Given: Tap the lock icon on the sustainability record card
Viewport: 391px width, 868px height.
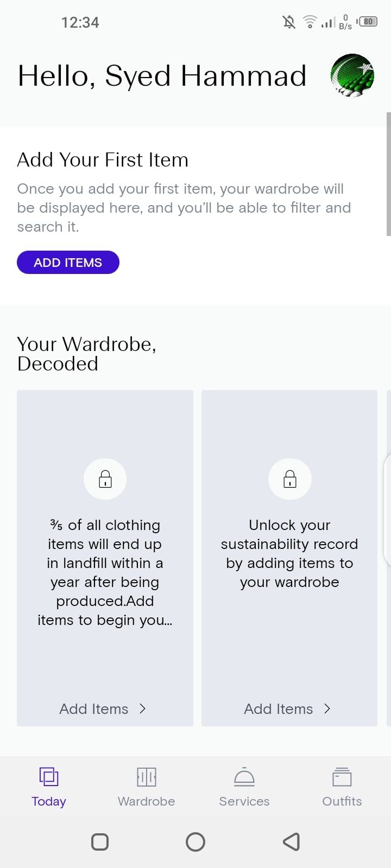Looking at the screenshot, I should point(289,478).
